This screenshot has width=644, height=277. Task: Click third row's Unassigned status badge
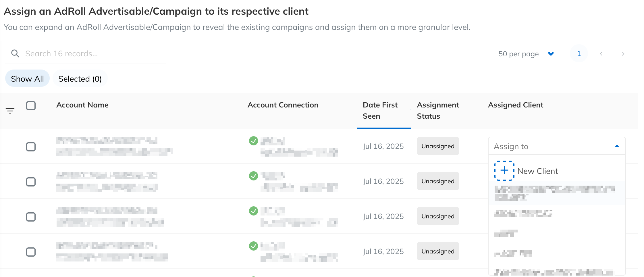(438, 216)
